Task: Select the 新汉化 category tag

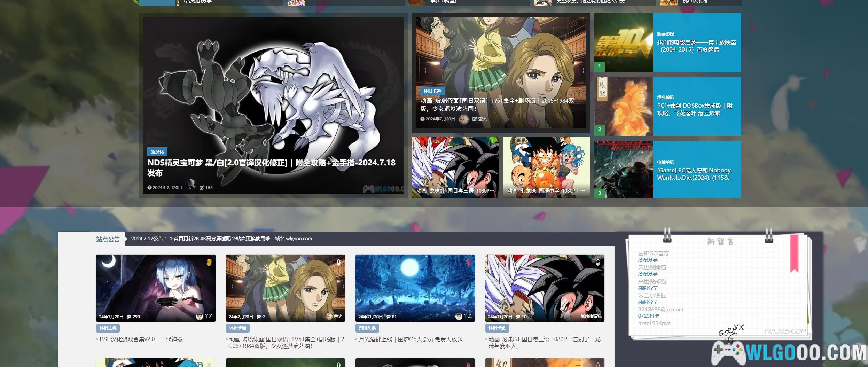Action: coord(157,151)
